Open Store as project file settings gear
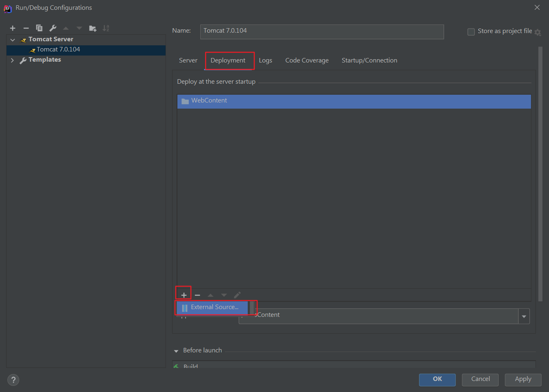 538,32
